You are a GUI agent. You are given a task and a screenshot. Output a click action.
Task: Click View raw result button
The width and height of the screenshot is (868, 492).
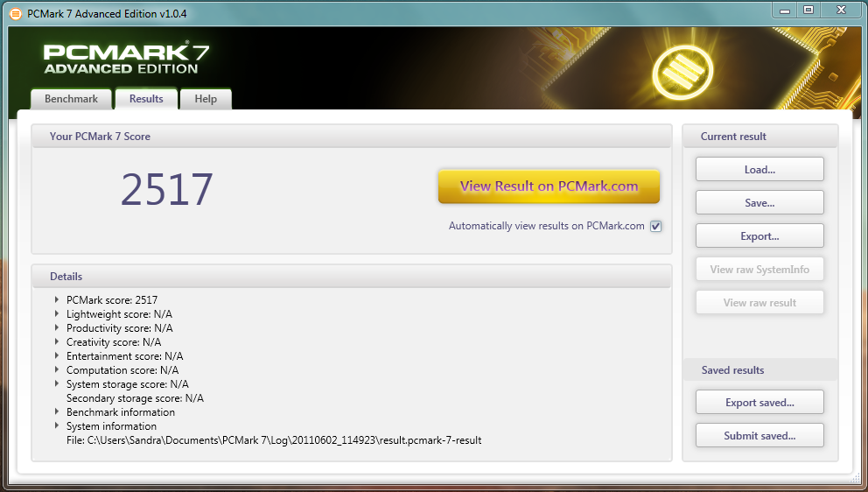(x=759, y=303)
